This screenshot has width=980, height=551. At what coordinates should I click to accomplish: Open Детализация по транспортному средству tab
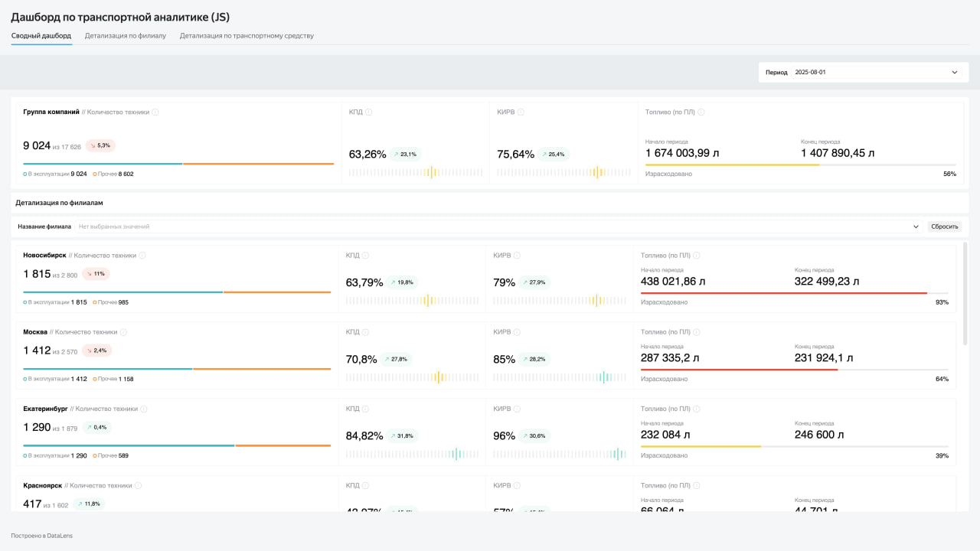coord(247,36)
